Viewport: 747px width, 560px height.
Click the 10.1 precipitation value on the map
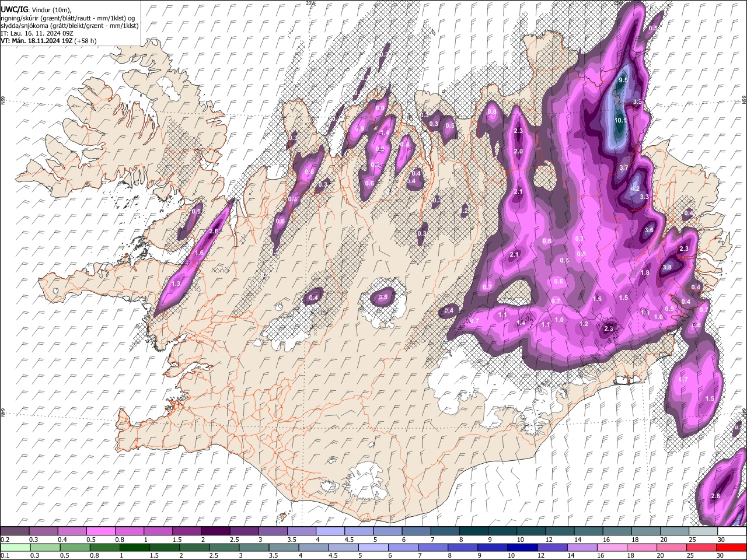coord(620,121)
